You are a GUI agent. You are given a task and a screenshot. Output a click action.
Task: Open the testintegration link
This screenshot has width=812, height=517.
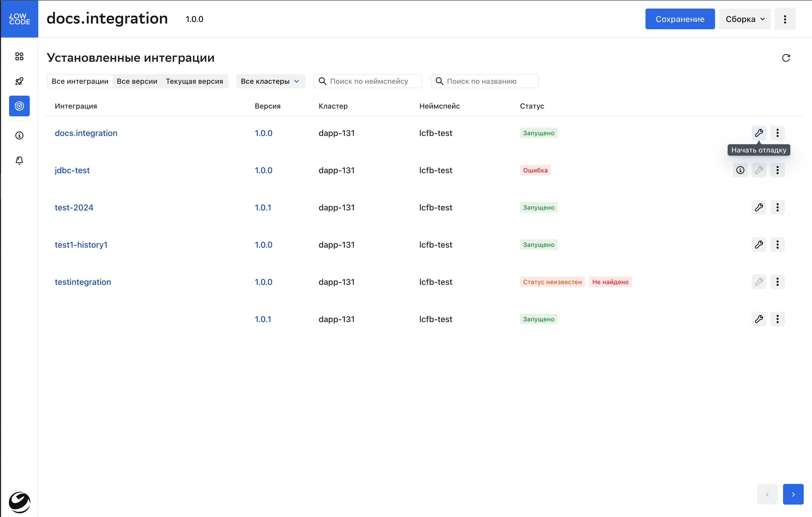pyautogui.click(x=83, y=282)
